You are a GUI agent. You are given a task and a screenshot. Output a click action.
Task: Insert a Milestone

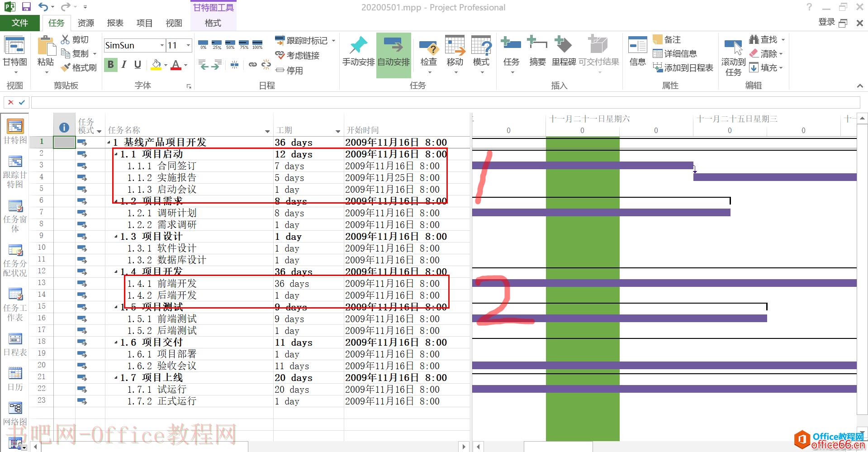[x=564, y=51]
